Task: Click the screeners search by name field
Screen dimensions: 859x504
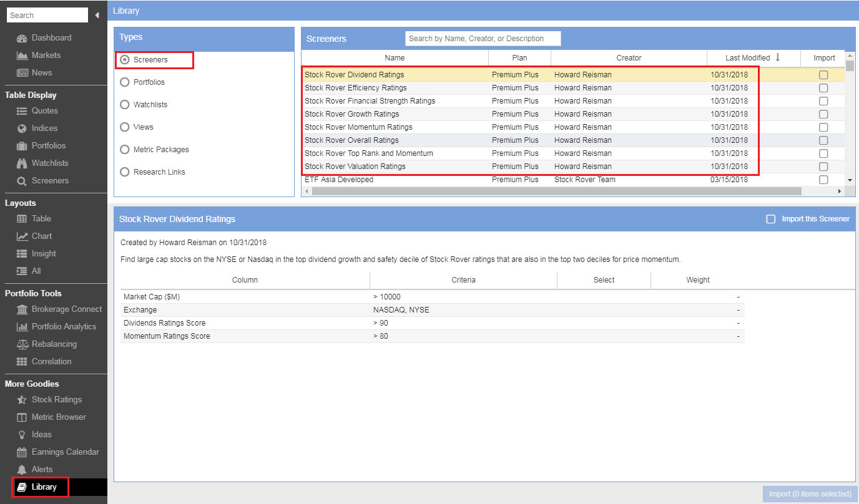Action: (483, 39)
